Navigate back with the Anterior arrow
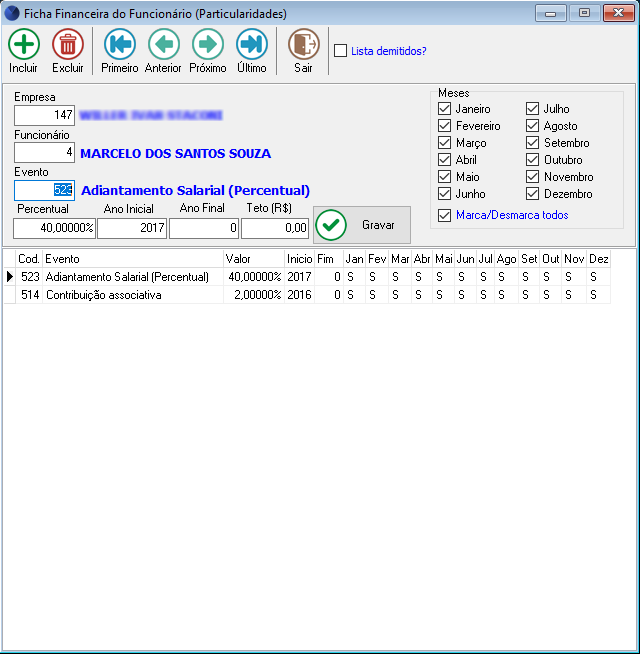 [163, 45]
